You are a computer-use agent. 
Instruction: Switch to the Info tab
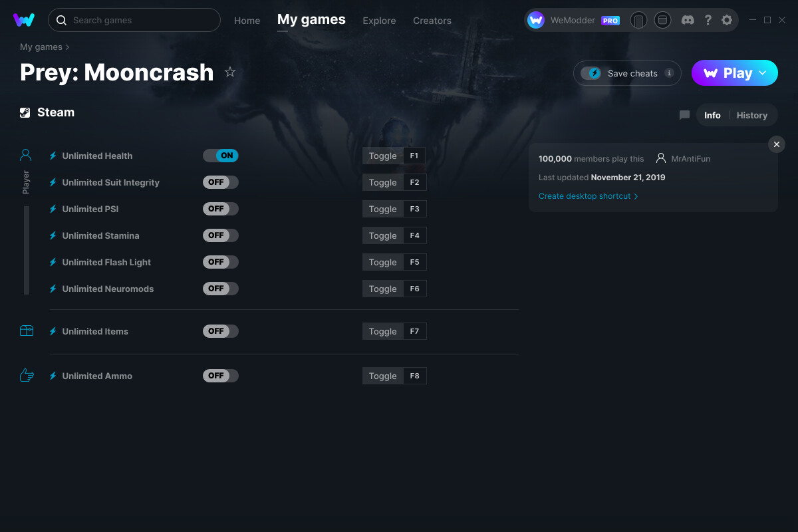(712, 115)
